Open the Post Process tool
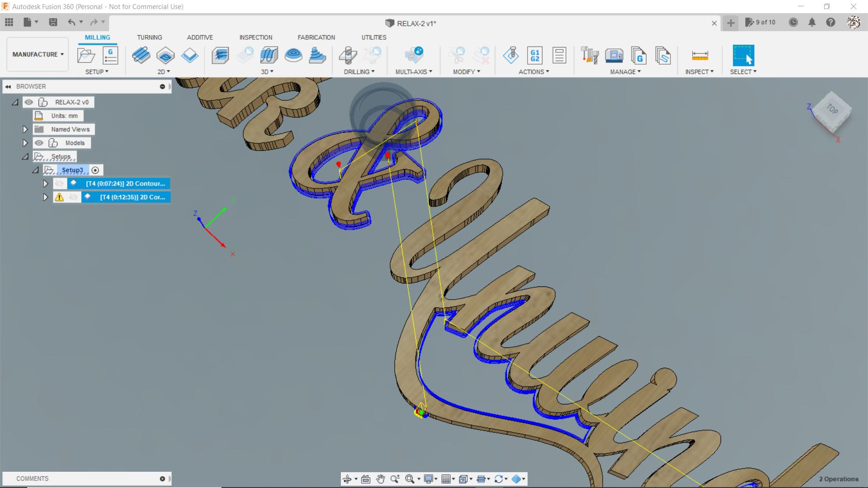This screenshot has height=488, width=868. point(534,55)
